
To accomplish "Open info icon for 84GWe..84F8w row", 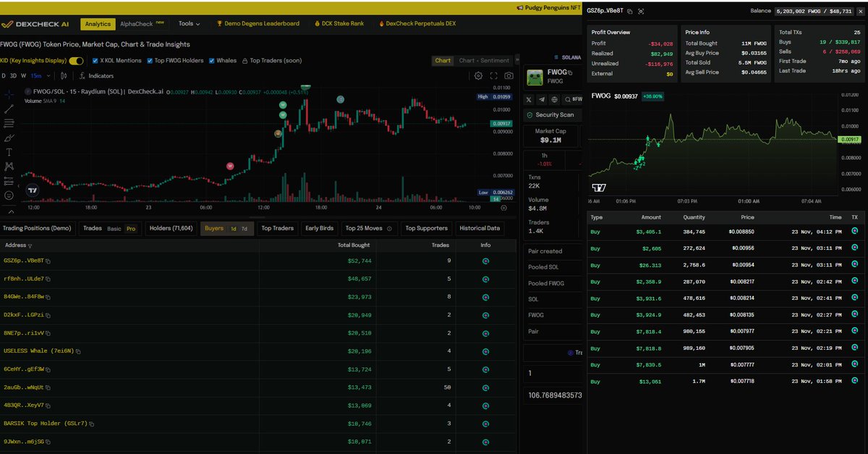I will [x=485, y=296].
